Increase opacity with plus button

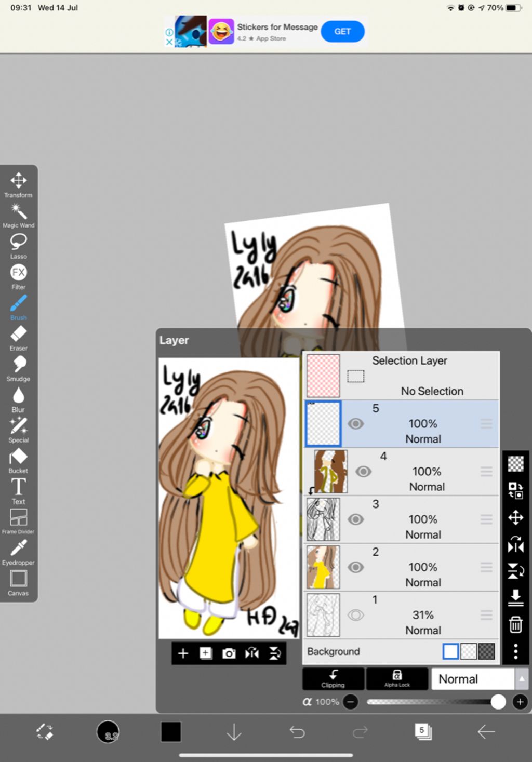pyautogui.click(x=520, y=702)
